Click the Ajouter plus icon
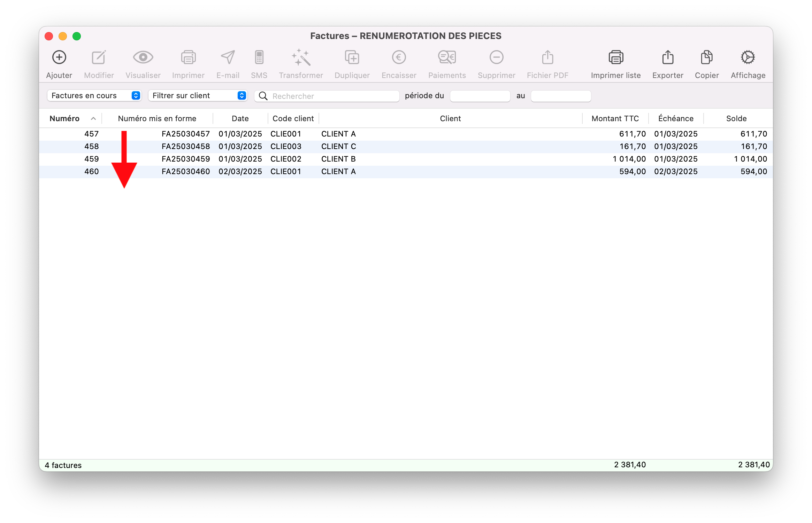The width and height of the screenshot is (812, 523). pos(59,57)
